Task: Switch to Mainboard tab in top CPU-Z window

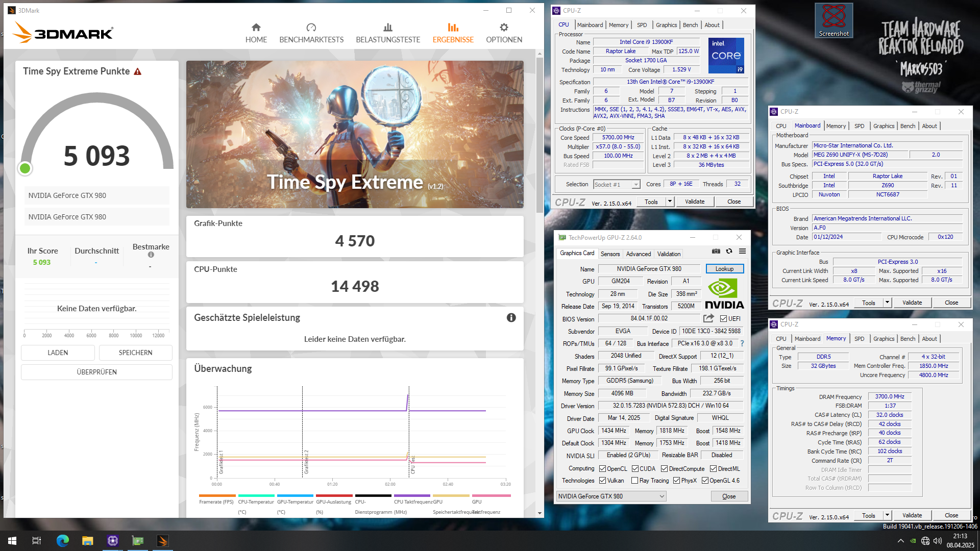Action: pos(590,25)
